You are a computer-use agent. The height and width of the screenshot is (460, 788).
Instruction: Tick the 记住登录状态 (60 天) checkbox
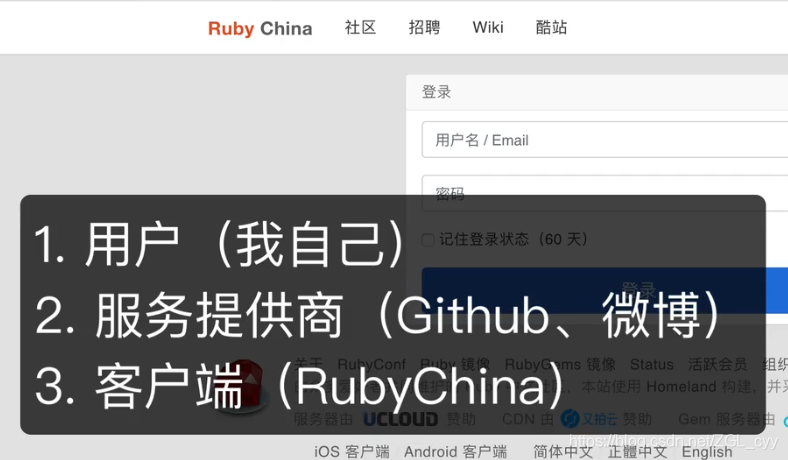428,240
